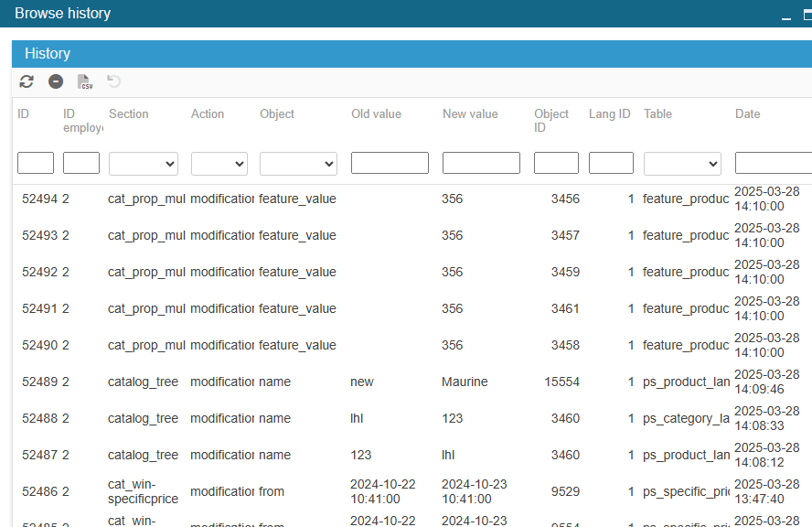Click new value 356 in row 52490
This screenshot has width=812, height=527.
coord(452,345)
